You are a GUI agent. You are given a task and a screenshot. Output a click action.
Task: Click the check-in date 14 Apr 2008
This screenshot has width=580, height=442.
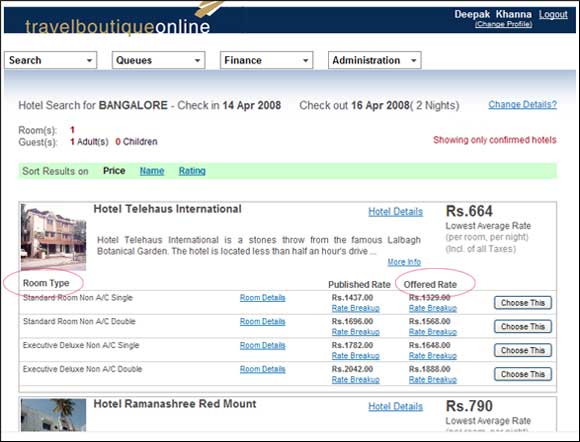point(252,105)
